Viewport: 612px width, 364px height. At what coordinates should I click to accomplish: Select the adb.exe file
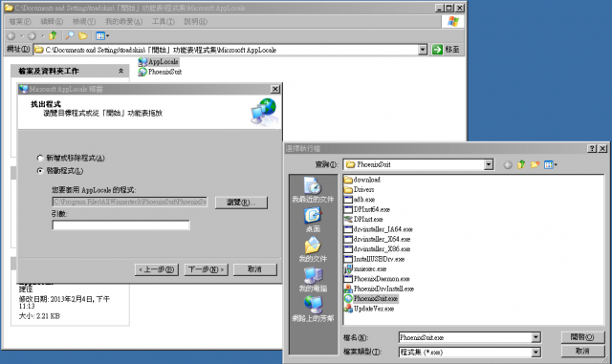coord(360,200)
